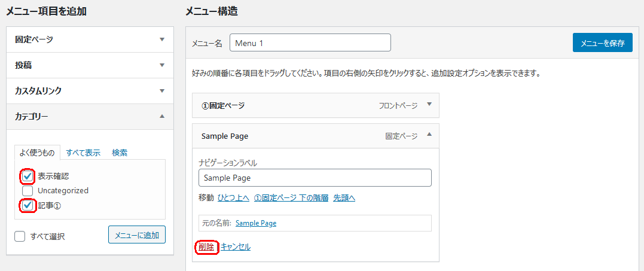
Task: Move item up with ひとつ上へ link
Action: click(233, 198)
